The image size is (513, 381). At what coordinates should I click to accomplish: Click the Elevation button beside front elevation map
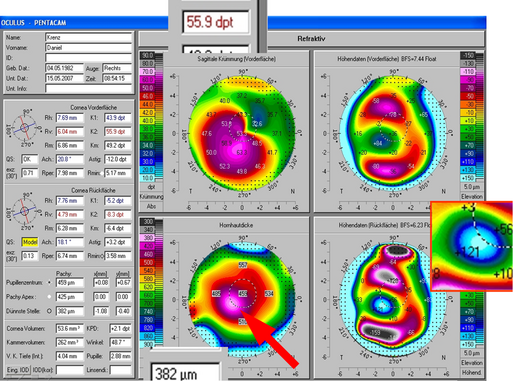tap(472, 197)
